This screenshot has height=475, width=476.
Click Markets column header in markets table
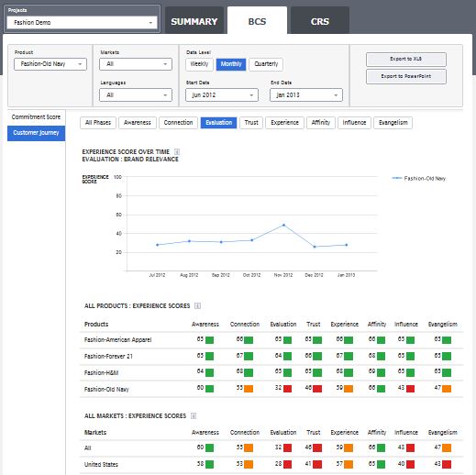[95, 433]
